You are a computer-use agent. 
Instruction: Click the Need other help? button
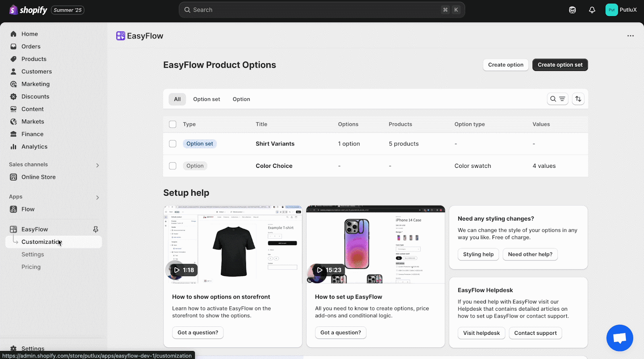[530, 254]
